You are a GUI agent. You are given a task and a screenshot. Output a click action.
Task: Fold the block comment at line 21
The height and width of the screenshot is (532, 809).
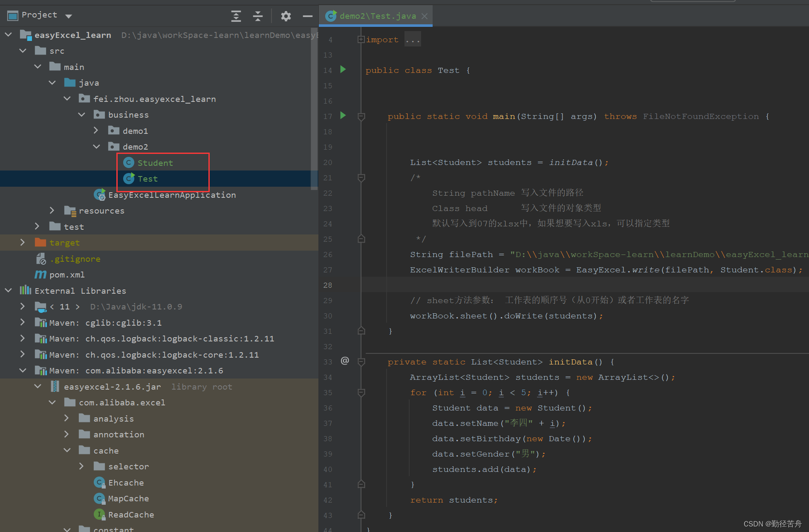361,178
